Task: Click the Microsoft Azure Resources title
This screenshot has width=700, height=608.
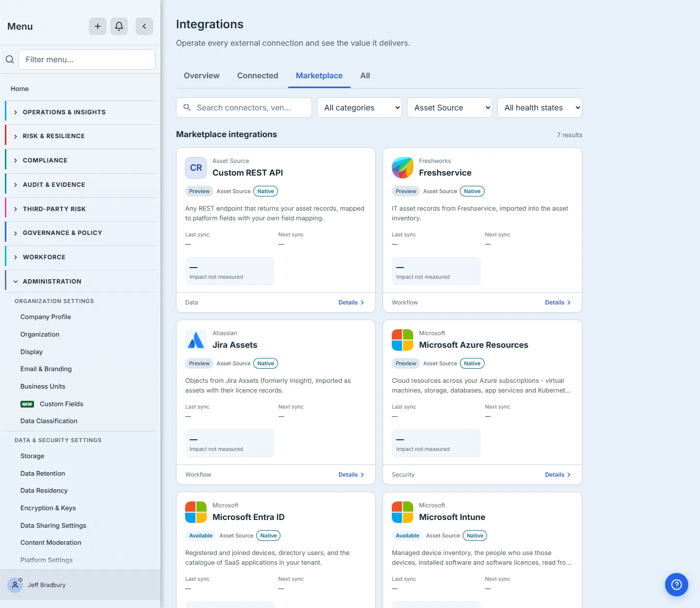Action: [473, 345]
